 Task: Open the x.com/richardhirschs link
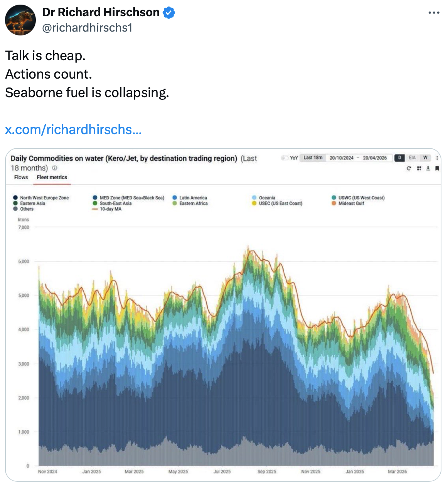pyautogui.click(x=73, y=129)
